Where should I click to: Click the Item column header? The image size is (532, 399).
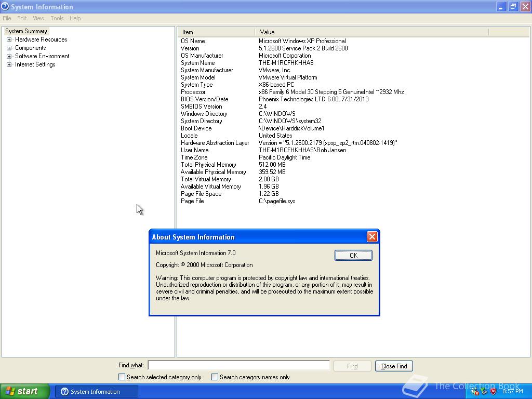(x=217, y=32)
